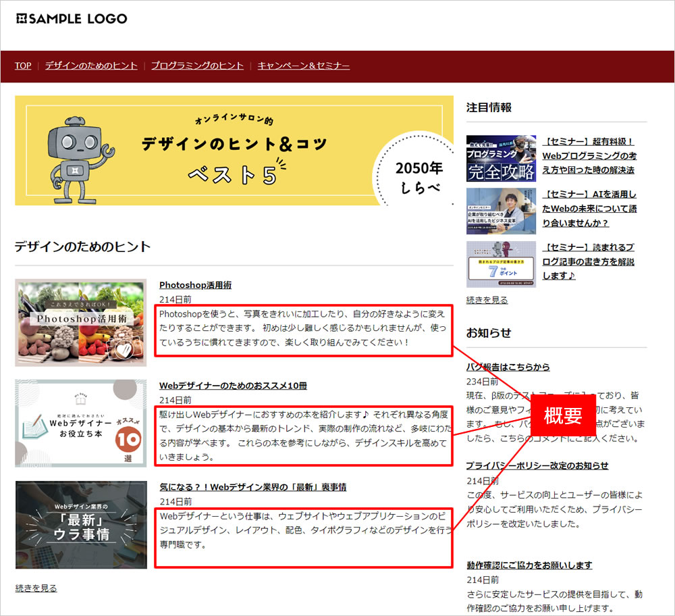
Task: Select the キャンペーン＆セミナー navigation item
Action: pyautogui.click(x=303, y=66)
